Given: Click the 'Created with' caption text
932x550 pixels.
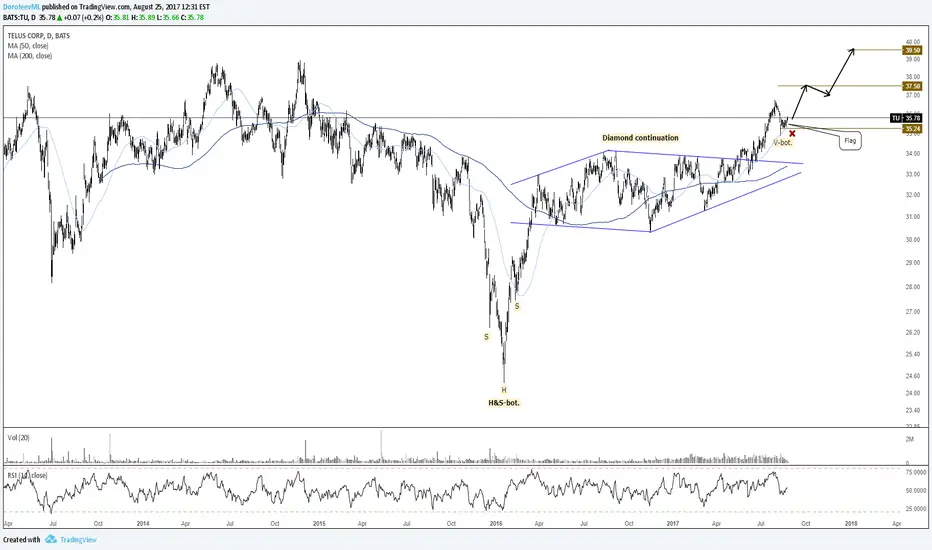Looking at the screenshot, I should click(x=21, y=539).
